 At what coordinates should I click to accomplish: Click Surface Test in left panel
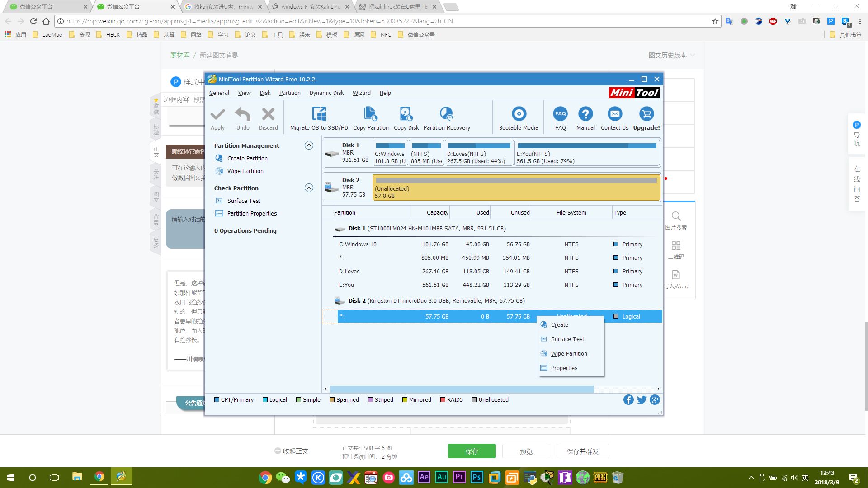[x=244, y=201]
